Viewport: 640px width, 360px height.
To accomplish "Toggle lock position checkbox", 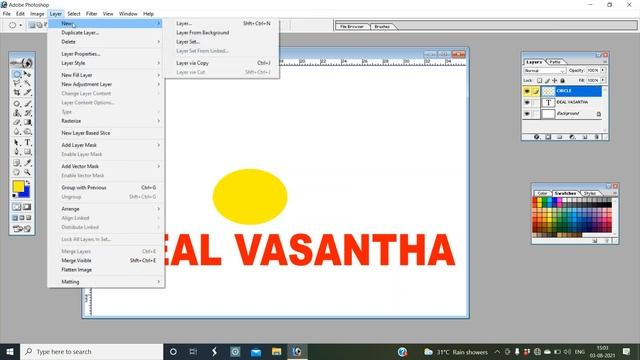I will [555, 80].
